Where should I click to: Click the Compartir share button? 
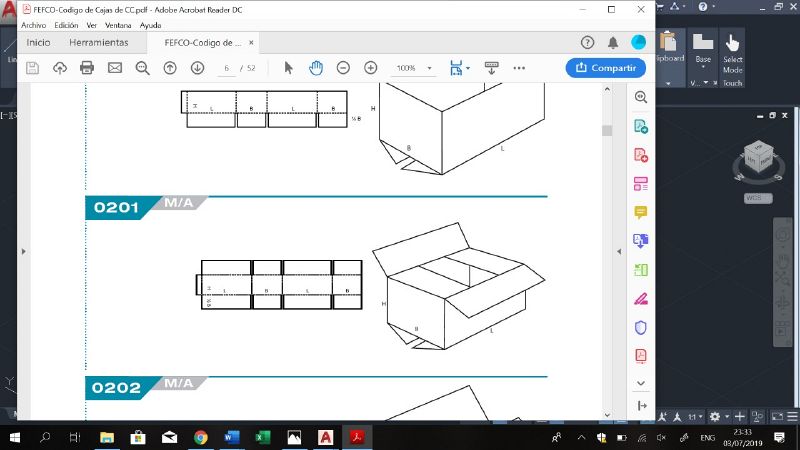tap(606, 68)
